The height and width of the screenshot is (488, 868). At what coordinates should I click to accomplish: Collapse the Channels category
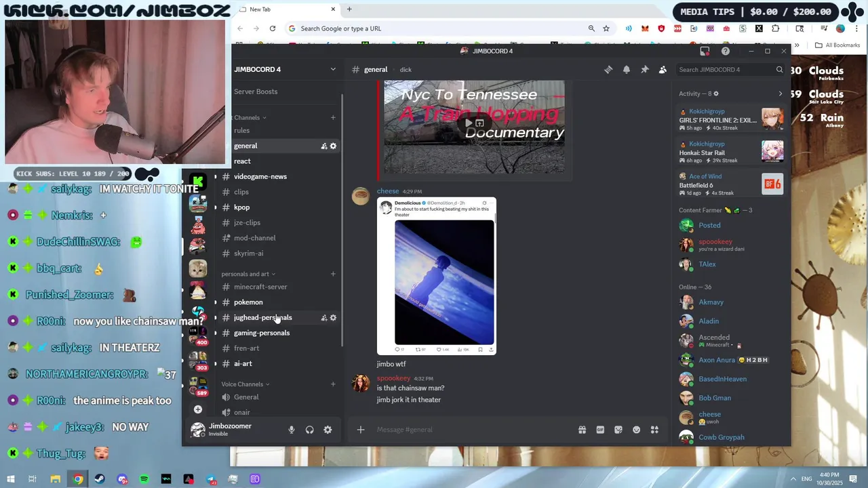click(x=248, y=118)
